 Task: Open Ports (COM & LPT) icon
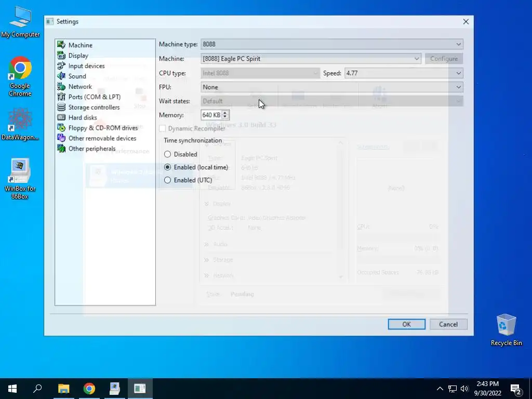click(61, 97)
